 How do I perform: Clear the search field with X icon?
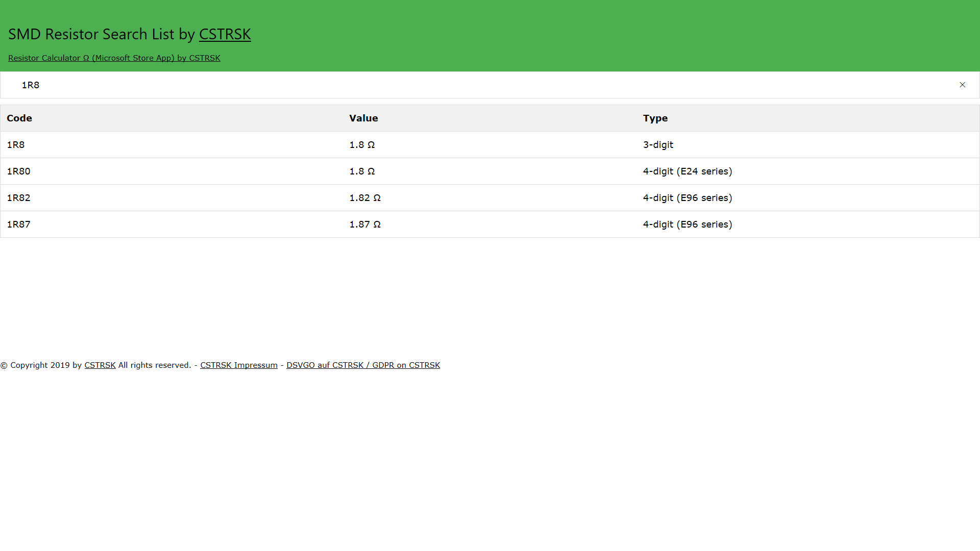[x=962, y=85]
